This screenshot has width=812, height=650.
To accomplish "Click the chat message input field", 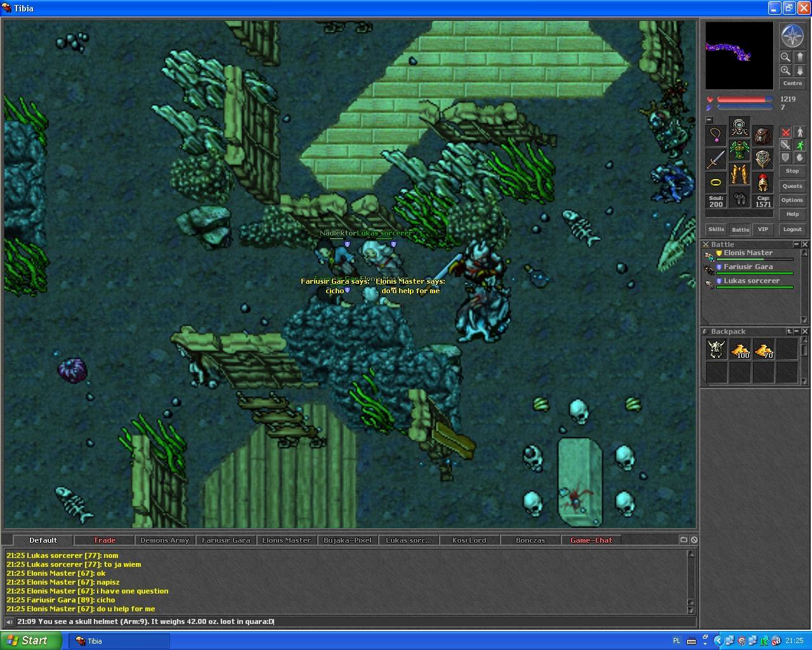I will click(355, 621).
